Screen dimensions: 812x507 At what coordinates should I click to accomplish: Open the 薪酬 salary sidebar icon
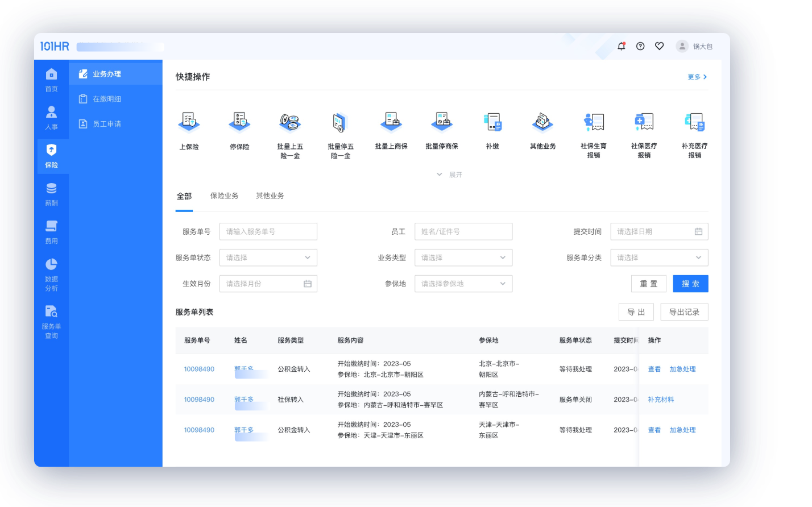click(x=51, y=188)
